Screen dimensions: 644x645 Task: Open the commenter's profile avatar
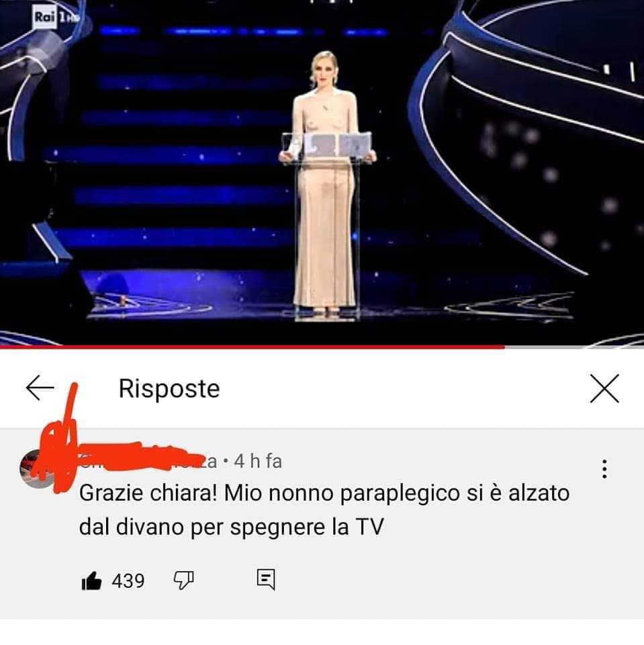[39, 469]
